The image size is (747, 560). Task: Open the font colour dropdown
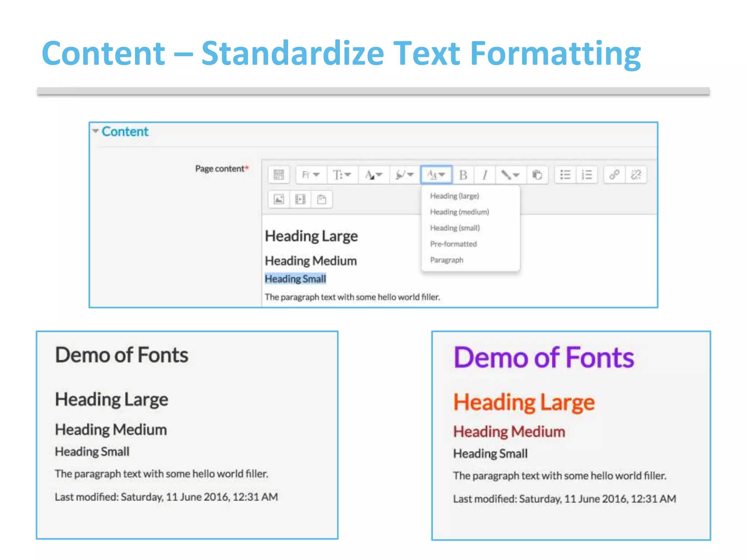[374, 175]
